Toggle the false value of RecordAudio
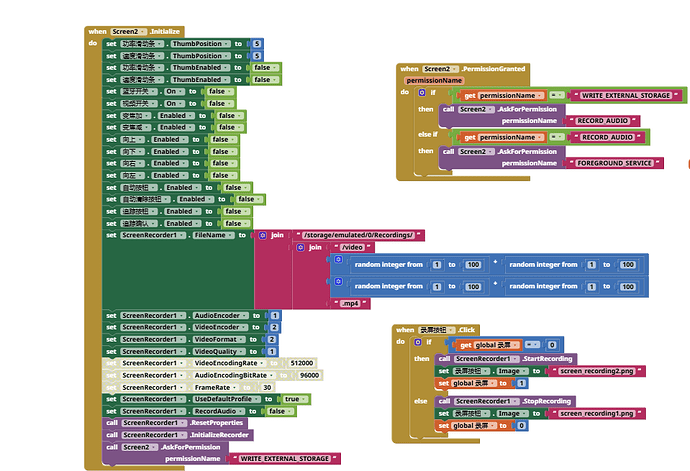690x471 pixels. (280, 411)
